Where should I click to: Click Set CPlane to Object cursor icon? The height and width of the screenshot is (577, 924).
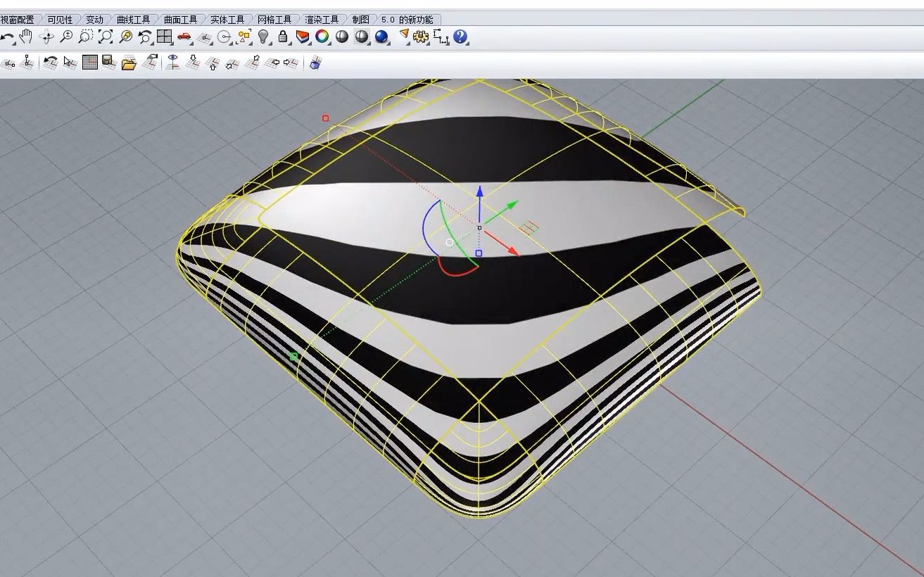pos(70,63)
